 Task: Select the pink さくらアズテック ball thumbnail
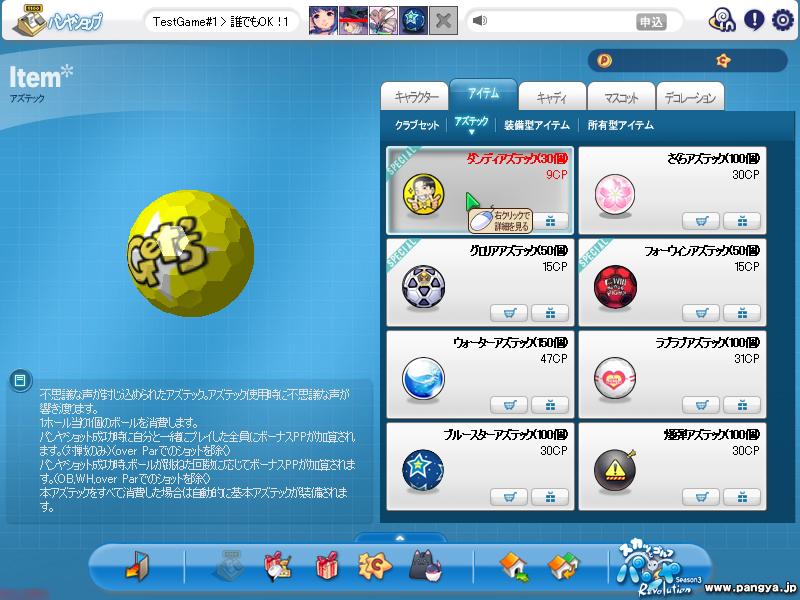tap(615, 195)
